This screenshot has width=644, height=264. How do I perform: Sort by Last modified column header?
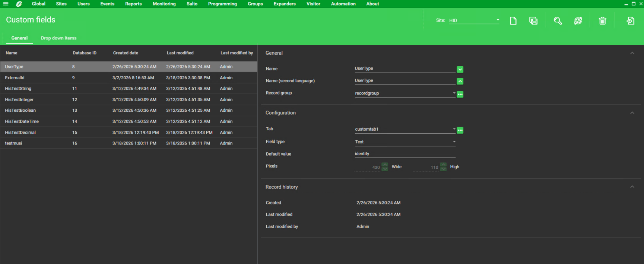tap(180, 53)
